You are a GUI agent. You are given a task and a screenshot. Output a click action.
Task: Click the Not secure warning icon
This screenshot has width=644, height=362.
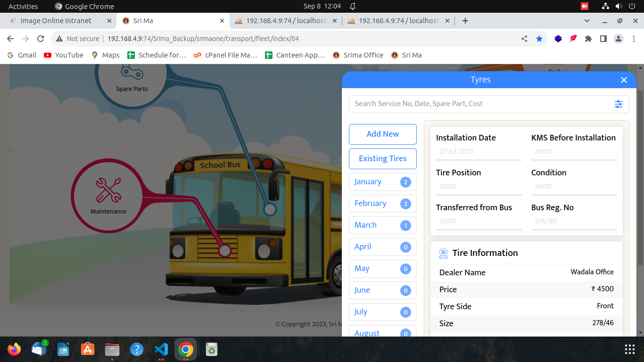pos(59,39)
